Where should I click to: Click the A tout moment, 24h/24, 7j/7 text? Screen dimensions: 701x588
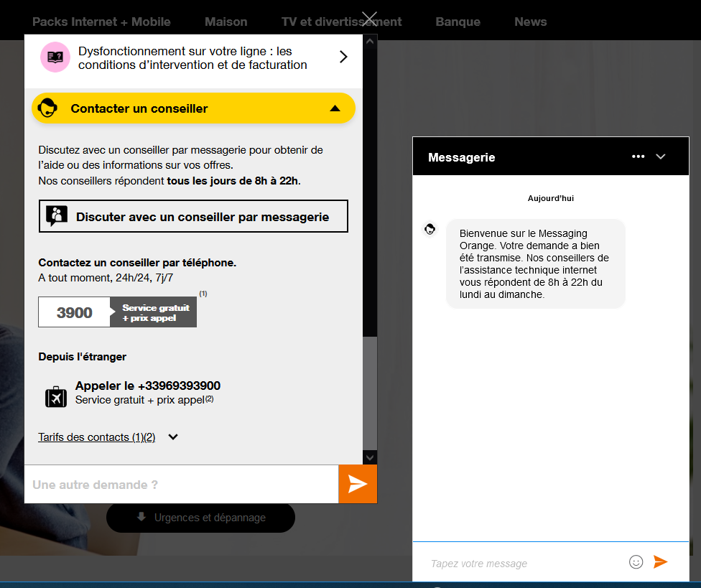point(106,277)
